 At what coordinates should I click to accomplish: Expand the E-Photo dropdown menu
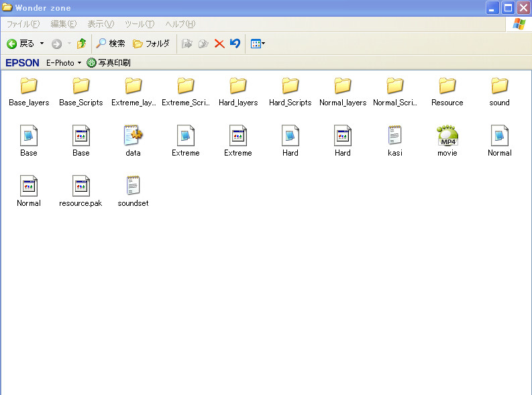pos(79,63)
